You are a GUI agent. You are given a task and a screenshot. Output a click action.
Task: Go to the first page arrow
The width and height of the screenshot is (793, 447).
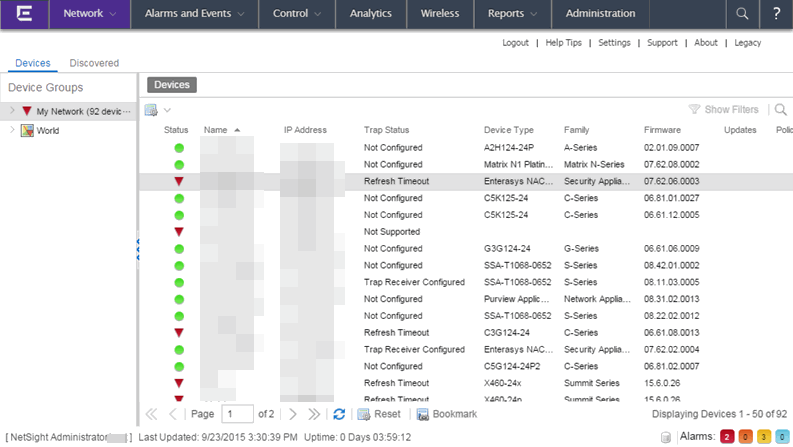(x=151, y=414)
